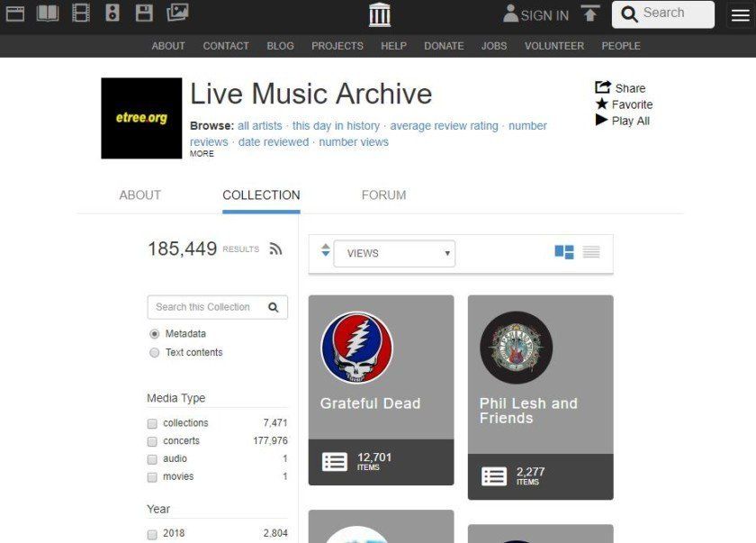The width and height of the screenshot is (756, 543).
Task: Open the Video section film icon
Action: pos(79,14)
